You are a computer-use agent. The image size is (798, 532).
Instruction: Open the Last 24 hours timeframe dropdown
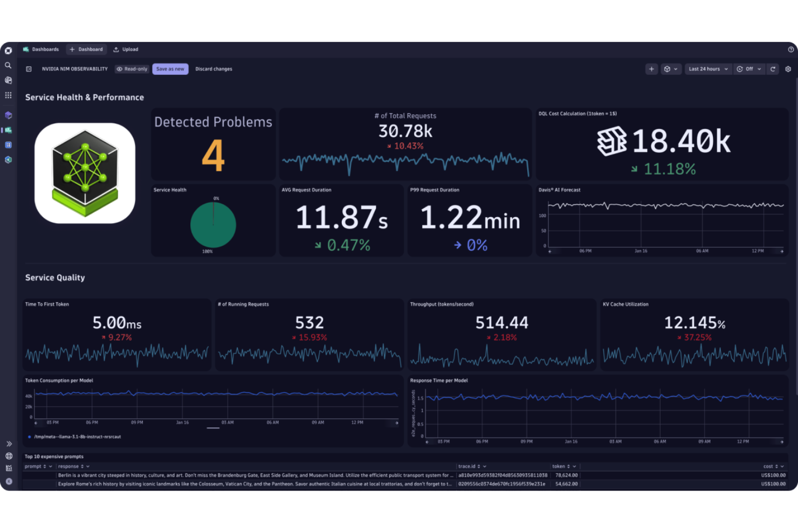[708, 69]
